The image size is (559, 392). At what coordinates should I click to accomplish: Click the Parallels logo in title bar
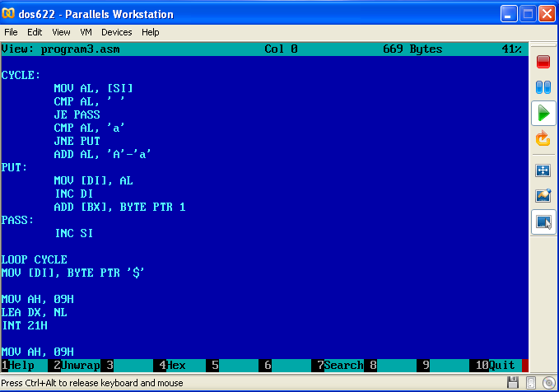(8, 13)
